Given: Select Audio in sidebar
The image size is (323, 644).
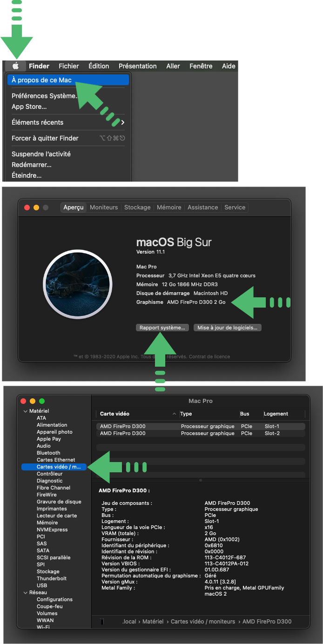Looking at the screenshot, I should coord(44,446).
